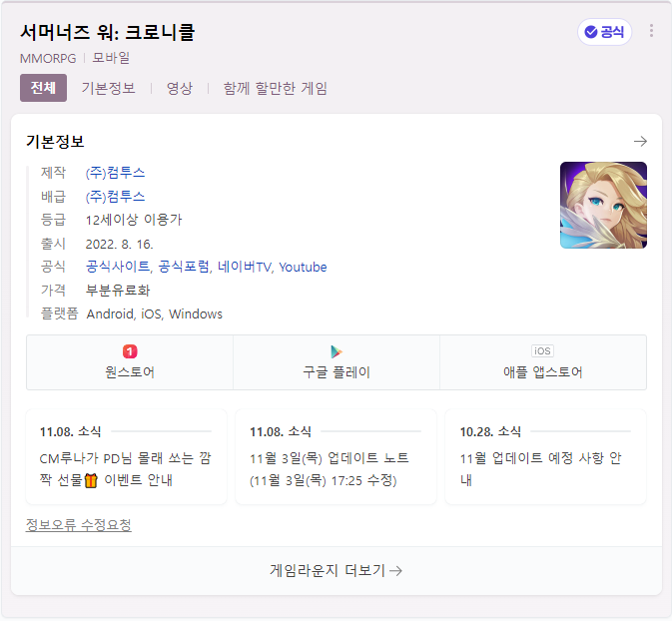Go to 함께 할만한 게임 tab
Viewport: 672px width, 621px height.
pyautogui.click(x=276, y=88)
